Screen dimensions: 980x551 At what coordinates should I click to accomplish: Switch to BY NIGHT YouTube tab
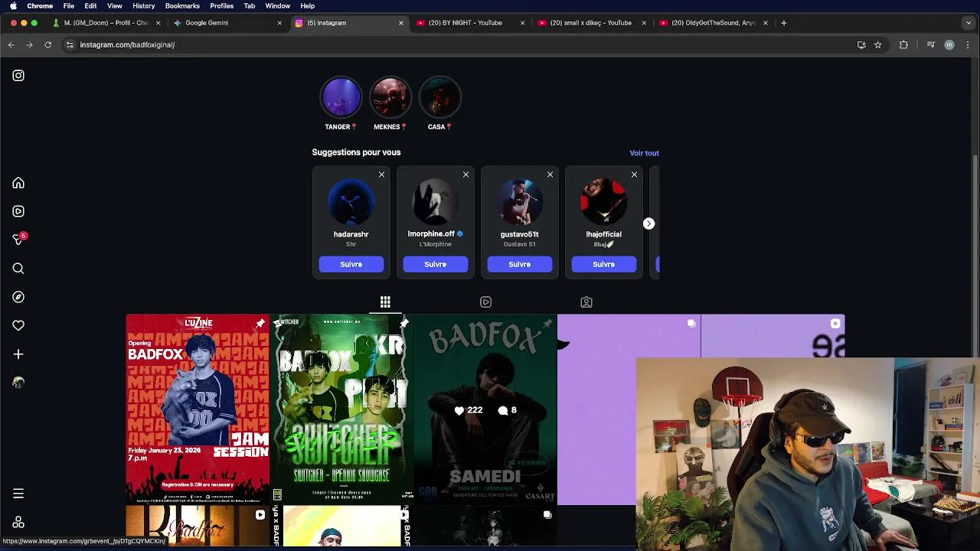pos(470,23)
